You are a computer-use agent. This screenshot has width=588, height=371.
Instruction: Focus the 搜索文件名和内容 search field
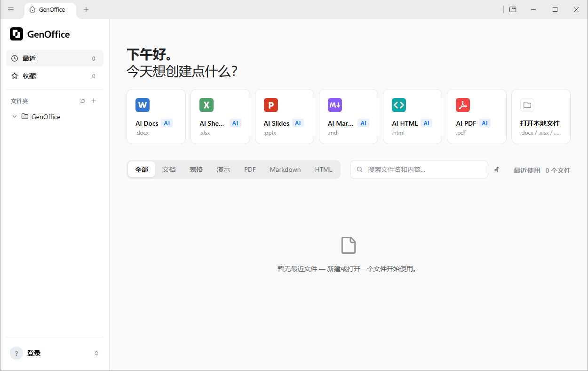419,169
